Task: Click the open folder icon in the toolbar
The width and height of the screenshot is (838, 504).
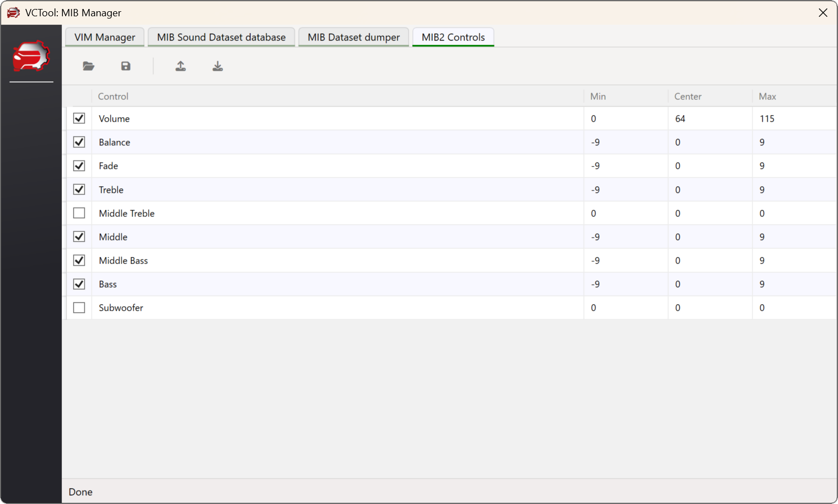Action: click(x=89, y=66)
